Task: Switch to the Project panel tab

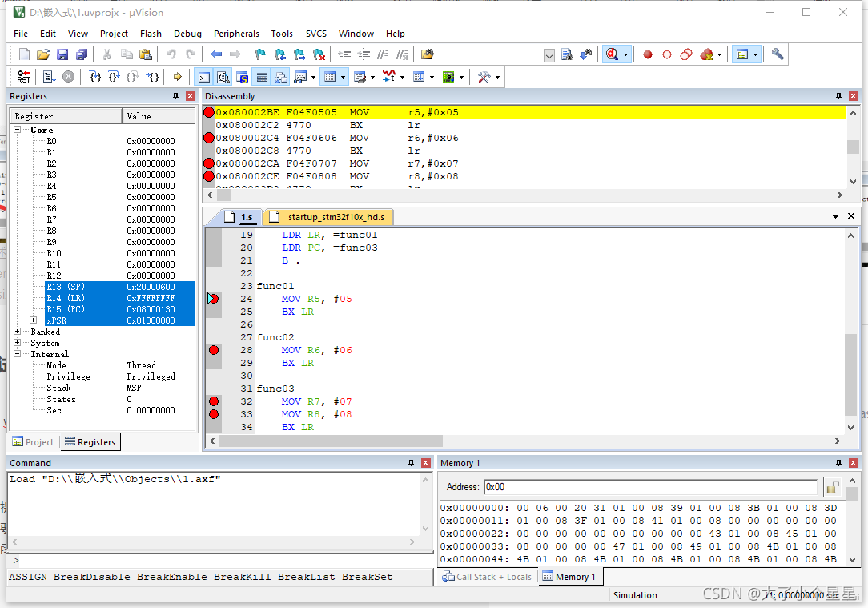Action: [33, 442]
